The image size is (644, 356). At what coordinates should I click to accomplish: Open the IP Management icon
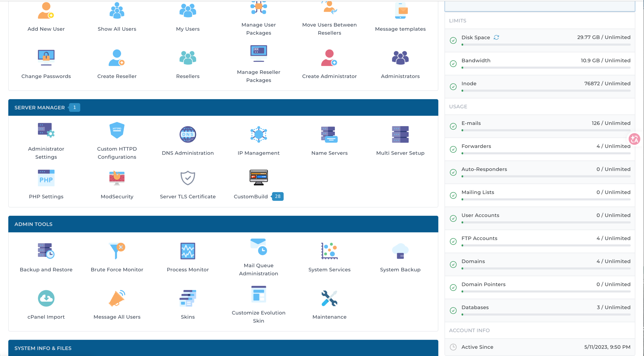coord(259,134)
